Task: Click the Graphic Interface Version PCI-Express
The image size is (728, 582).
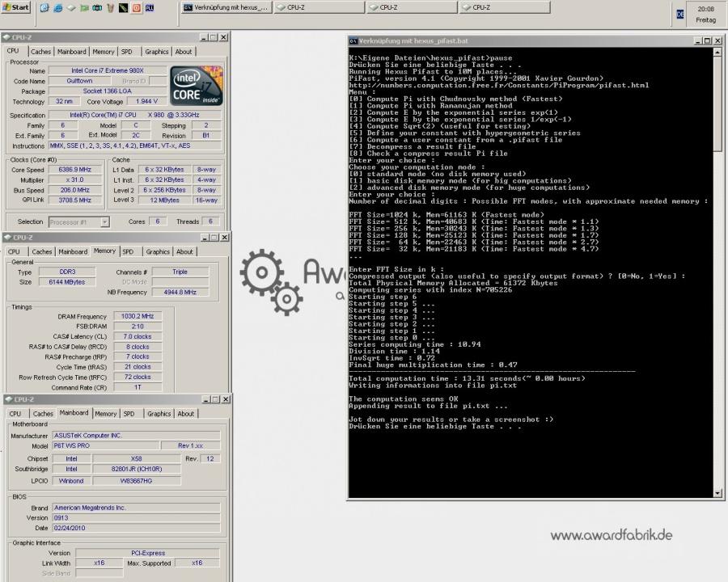Action: point(148,553)
